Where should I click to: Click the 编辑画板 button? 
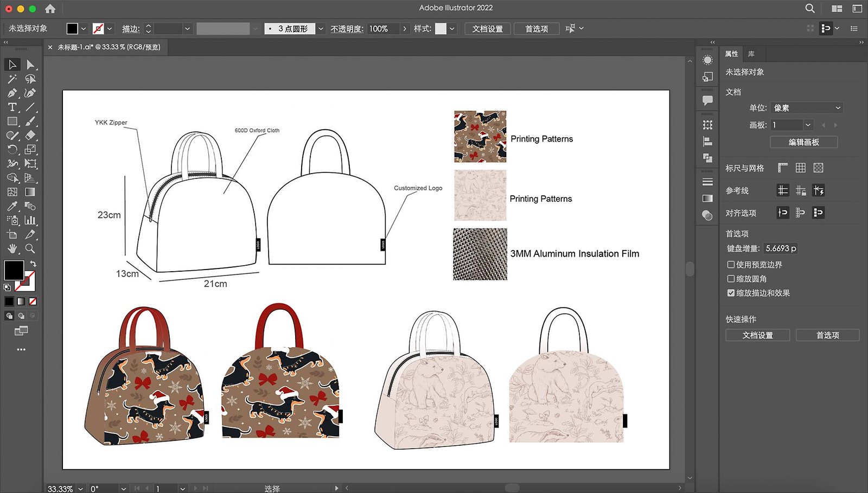(x=803, y=142)
